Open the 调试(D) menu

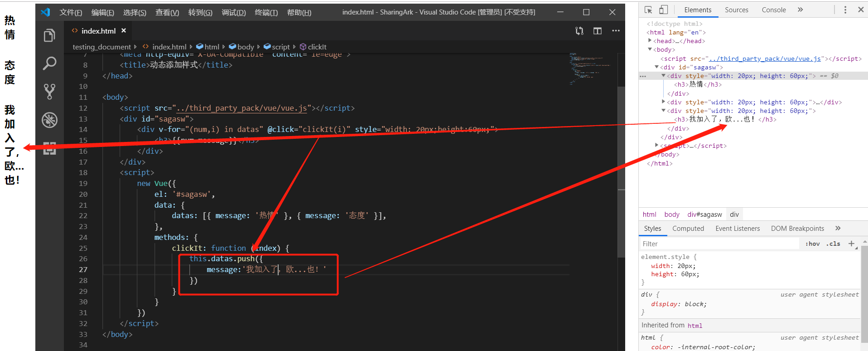point(234,12)
